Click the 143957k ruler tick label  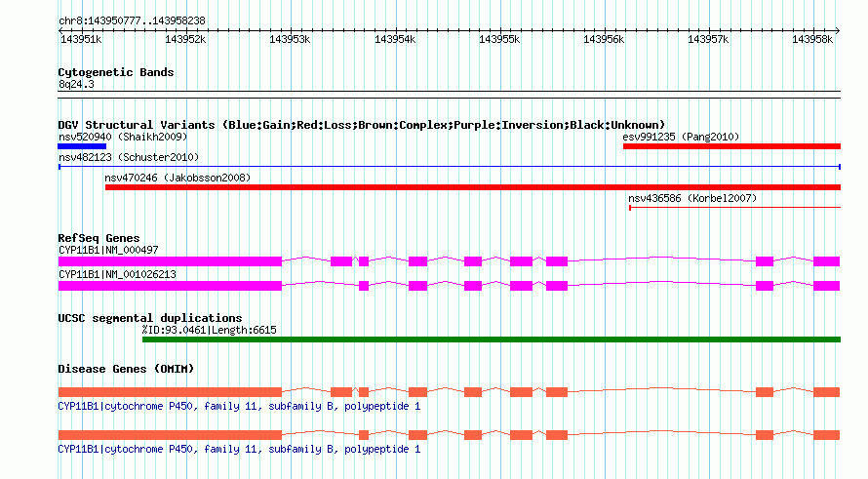click(708, 39)
